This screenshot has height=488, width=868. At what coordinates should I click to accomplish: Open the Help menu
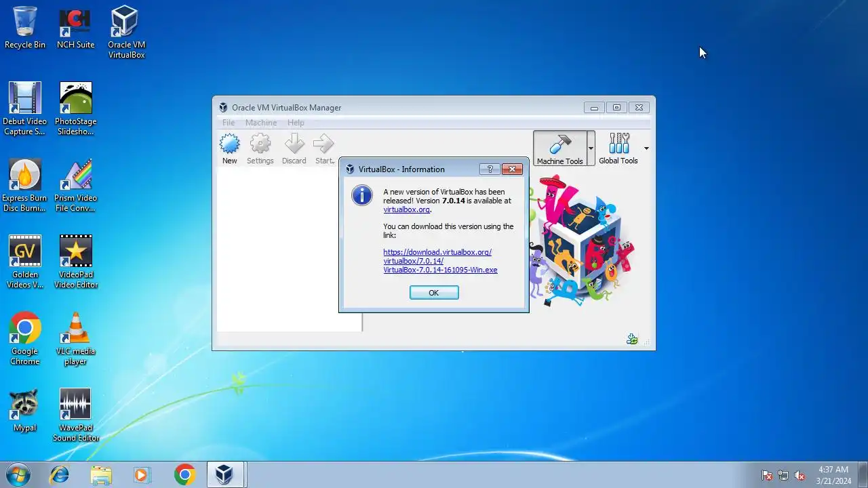pos(296,123)
